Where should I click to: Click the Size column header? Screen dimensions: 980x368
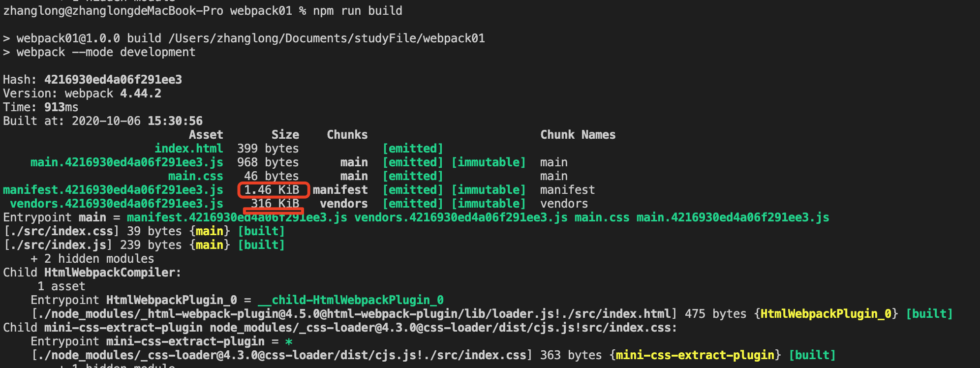(x=285, y=135)
